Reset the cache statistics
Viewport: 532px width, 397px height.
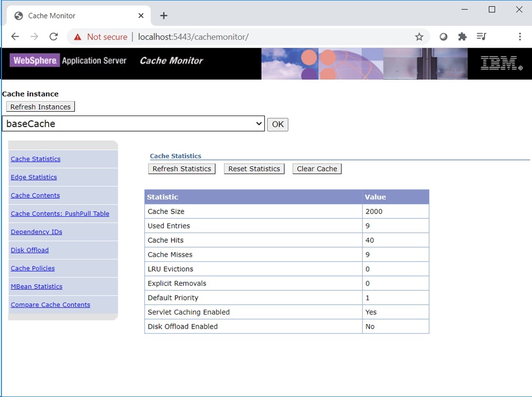click(x=254, y=169)
